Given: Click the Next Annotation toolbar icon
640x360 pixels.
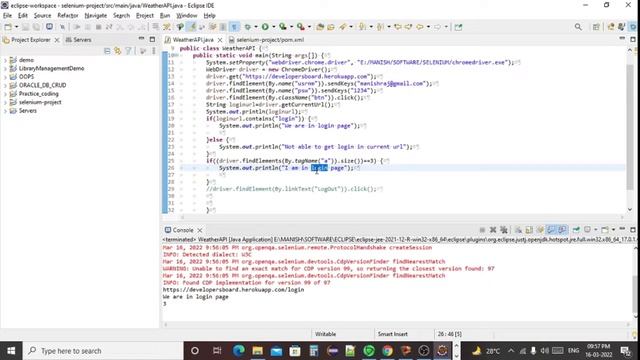Looking at the screenshot, I should tap(362, 27).
